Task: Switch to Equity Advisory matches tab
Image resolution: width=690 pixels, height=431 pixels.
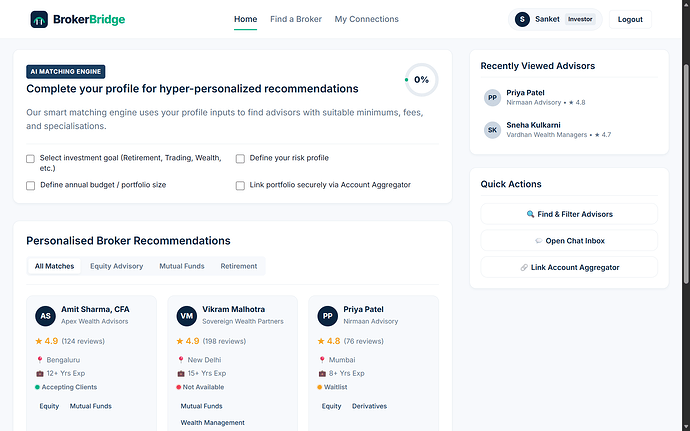Action: (117, 266)
